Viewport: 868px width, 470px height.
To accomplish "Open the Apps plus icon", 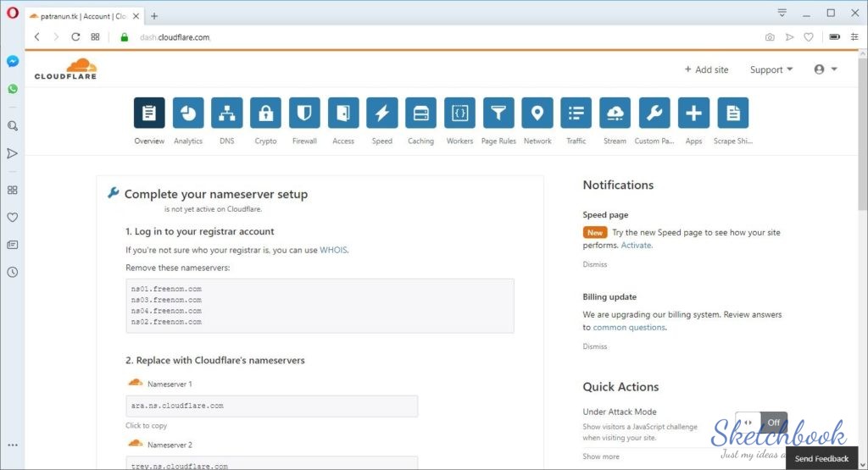I will (693, 113).
